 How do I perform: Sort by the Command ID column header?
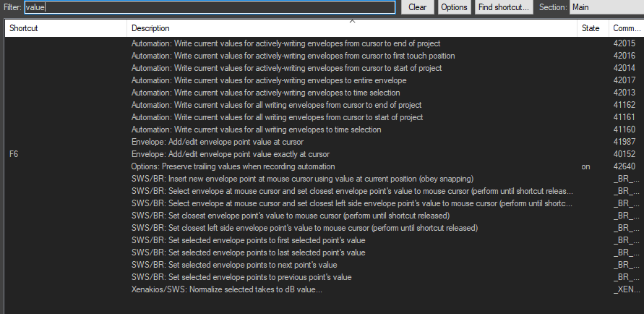pyautogui.click(x=624, y=28)
